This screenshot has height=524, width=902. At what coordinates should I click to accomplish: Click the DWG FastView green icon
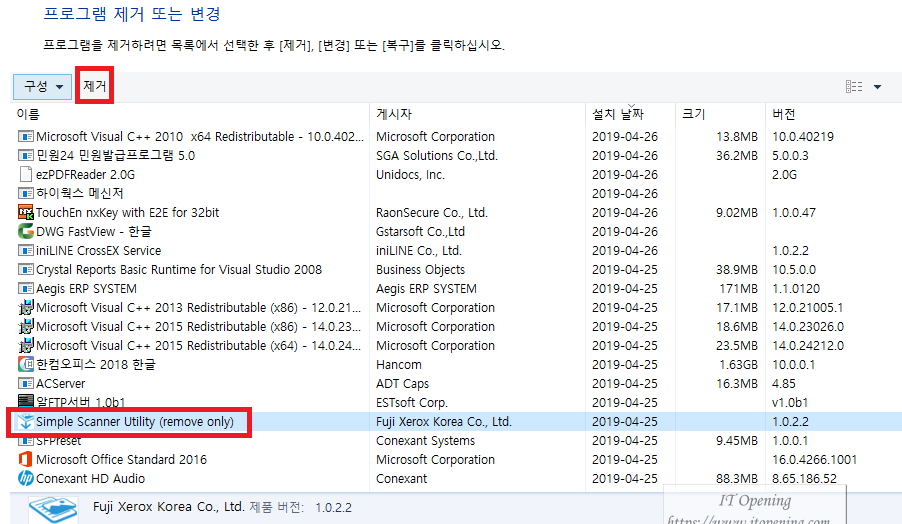pos(26,232)
